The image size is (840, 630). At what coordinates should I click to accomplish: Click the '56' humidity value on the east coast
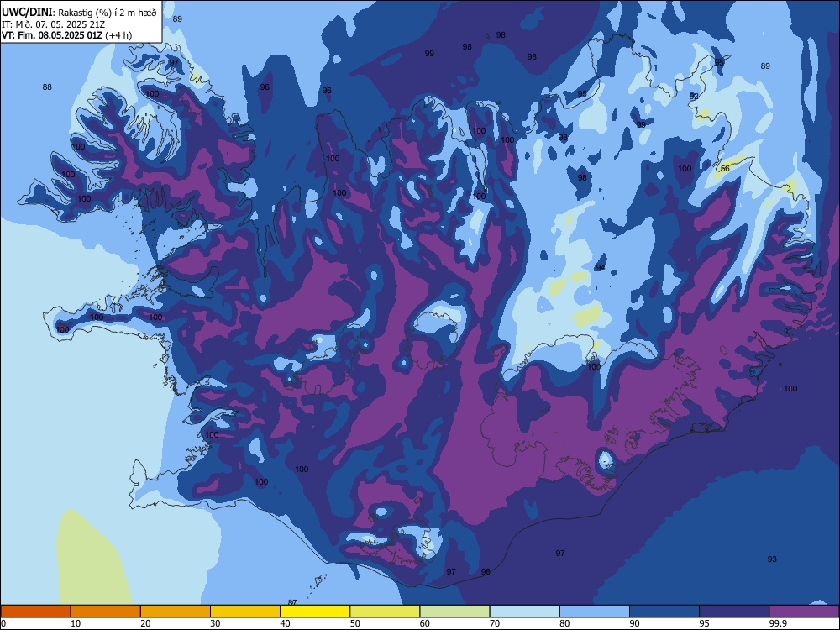726,168
